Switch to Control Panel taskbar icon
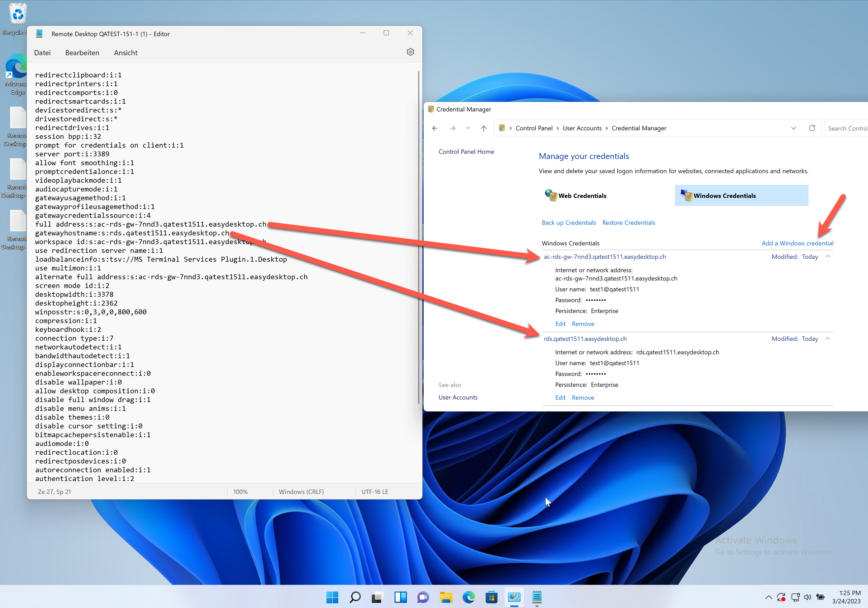 pos(514,597)
